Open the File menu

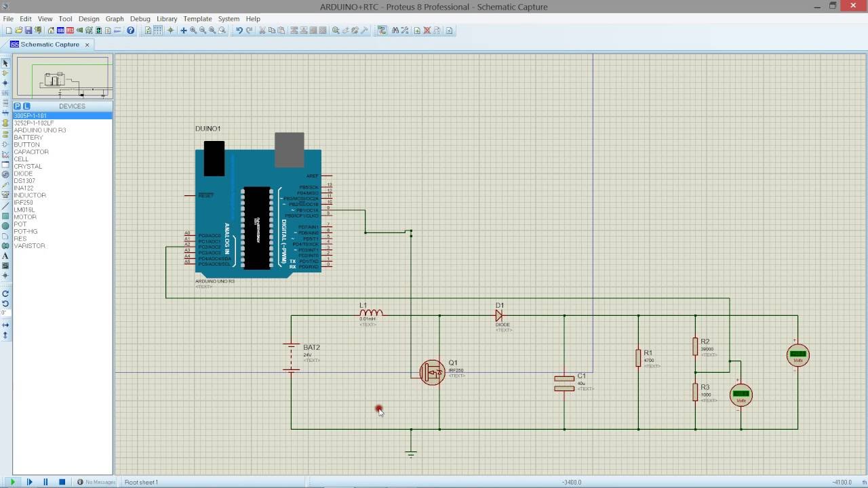click(x=8, y=19)
